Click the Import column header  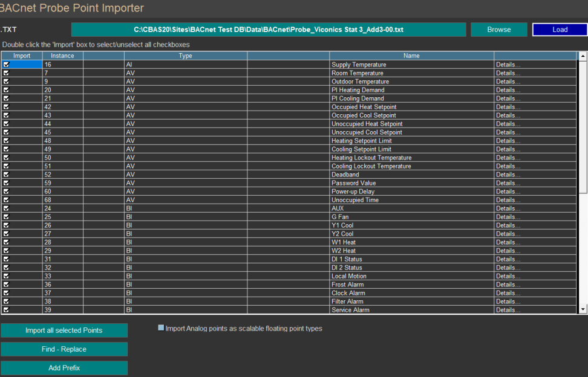pyautogui.click(x=22, y=56)
